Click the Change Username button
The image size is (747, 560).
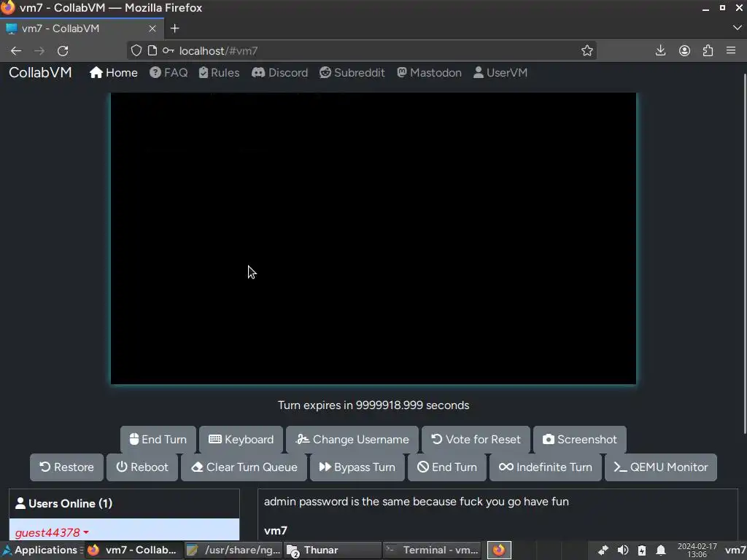(x=352, y=440)
